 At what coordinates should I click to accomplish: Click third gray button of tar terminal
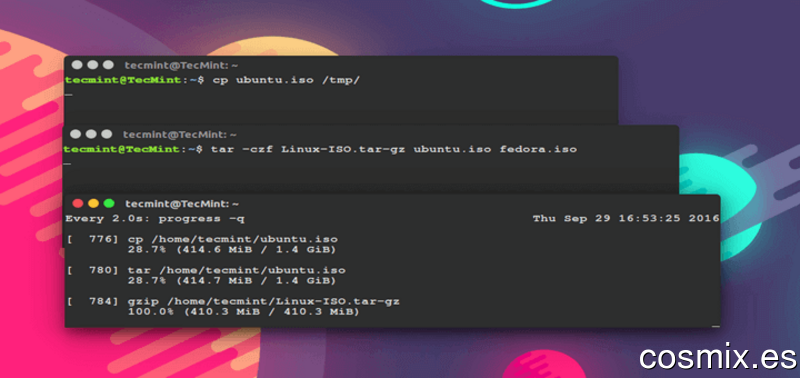pyautogui.click(x=107, y=134)
